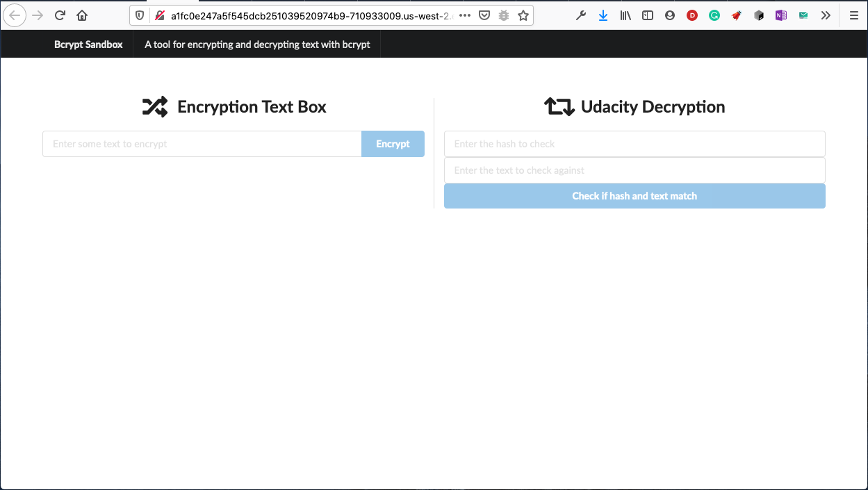This screenshot has width=868, height=490.
Task: Click Bcrypt Sandbox in the navigation bar
Action: (x=88, y=44)
